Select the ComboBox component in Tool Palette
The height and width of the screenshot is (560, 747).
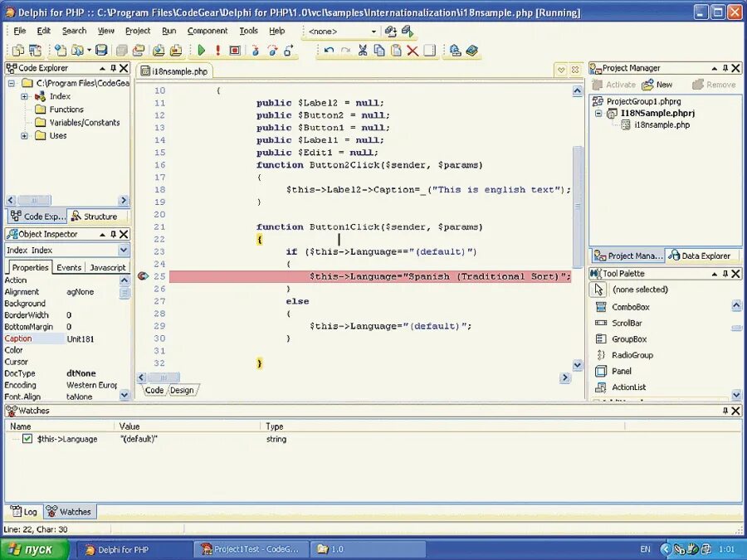(x=630, y=307)
